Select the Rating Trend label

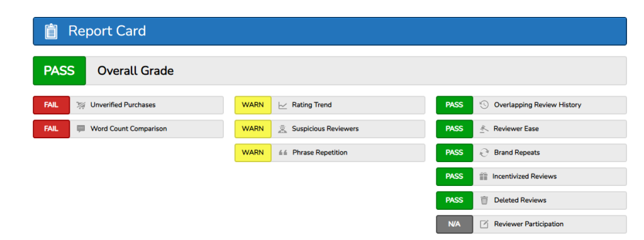click(x=312, y=105)
